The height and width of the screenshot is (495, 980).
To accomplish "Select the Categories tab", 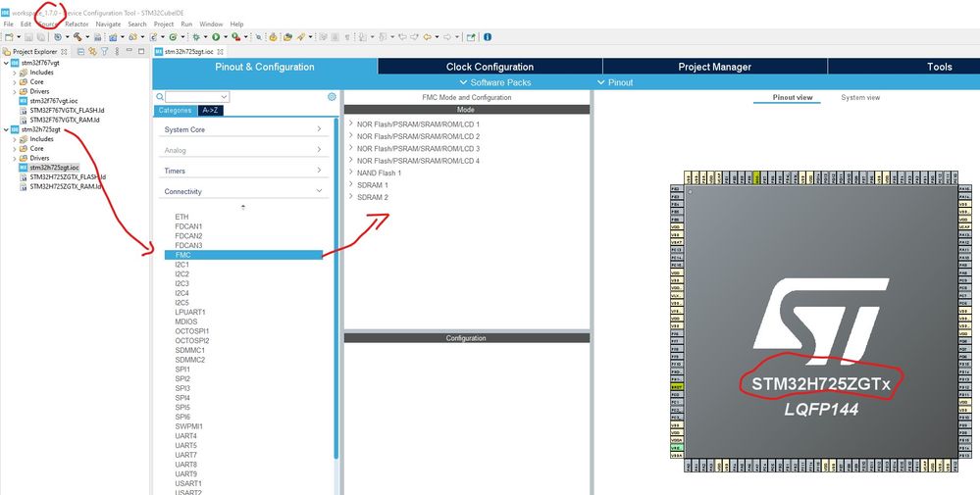I will point(175,111).
